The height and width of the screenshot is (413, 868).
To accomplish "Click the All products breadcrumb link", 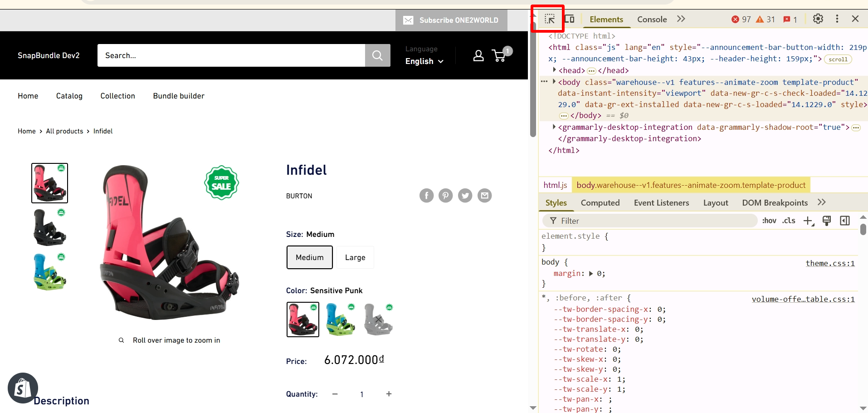I will pyautogui.click(x=65, y=131).
